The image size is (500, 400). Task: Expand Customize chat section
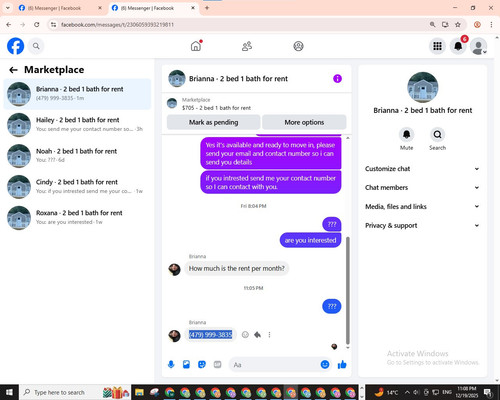tap(422, 169)
